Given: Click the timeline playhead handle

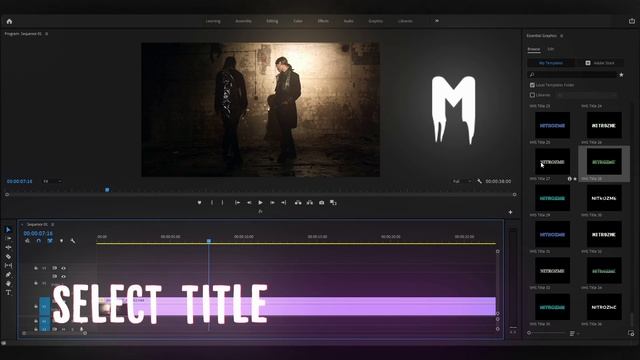Looking at the screenshot, I should (209, 241).
